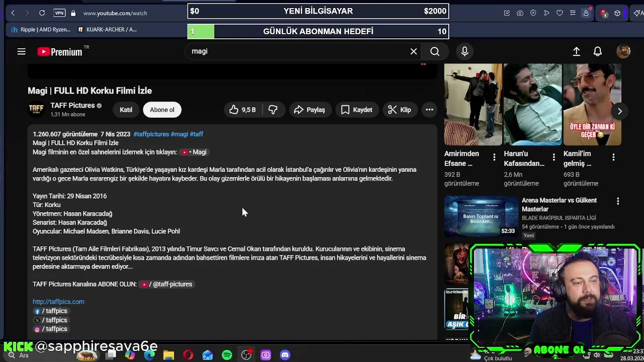Open extensions cube icon in toolbar
The height and width of the screenshot is (362, 644).
tap(617, 13)
